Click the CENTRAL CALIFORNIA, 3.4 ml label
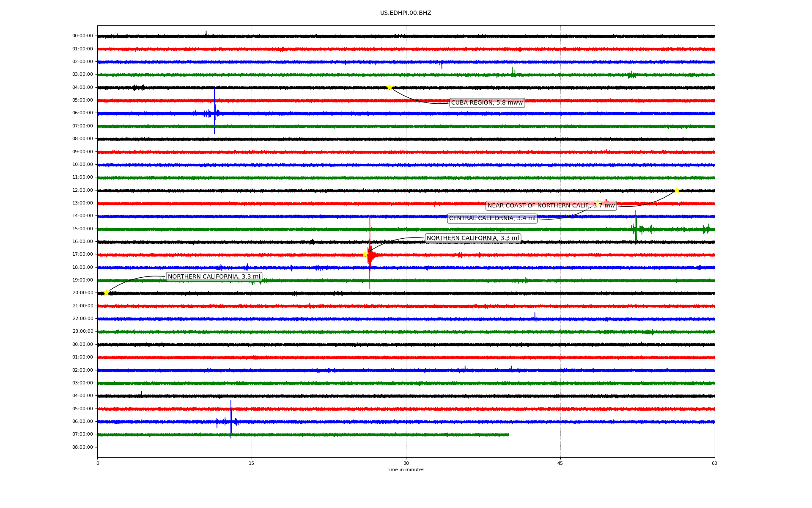The height and width of the screenshot is (508, 812). [492, 218]
